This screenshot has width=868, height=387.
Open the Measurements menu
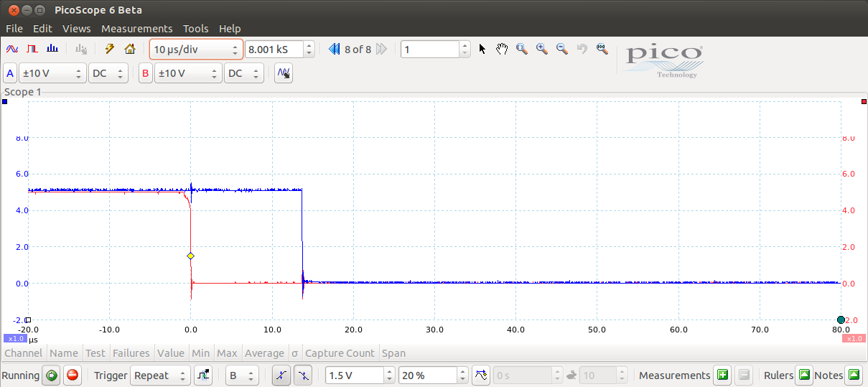tap(137, 29)
